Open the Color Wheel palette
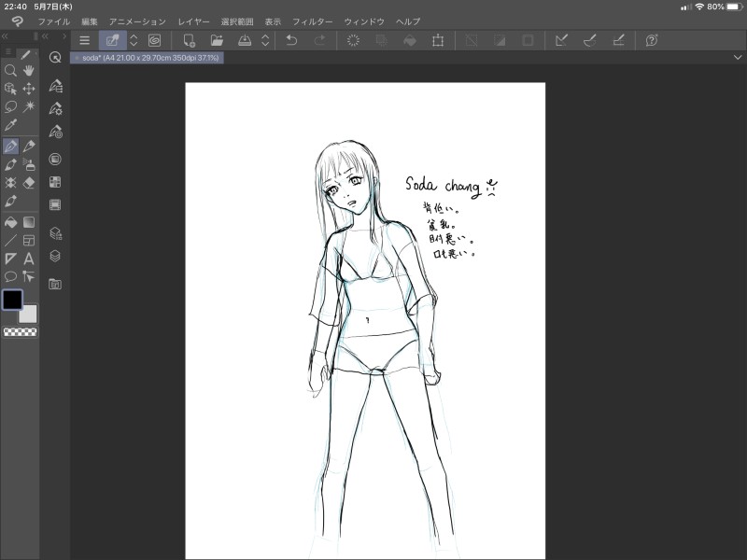The image size is (747, 560). [55, 159]
